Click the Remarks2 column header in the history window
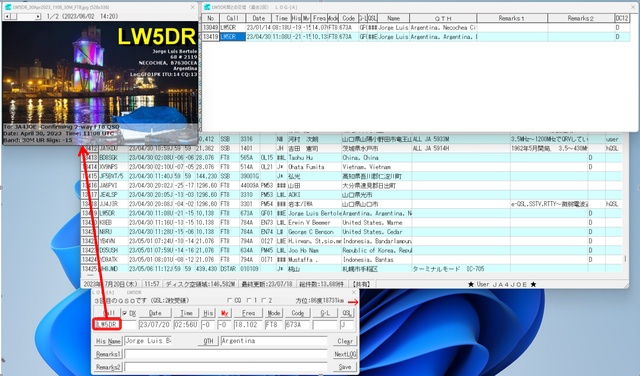 click(x=581, y=18)
